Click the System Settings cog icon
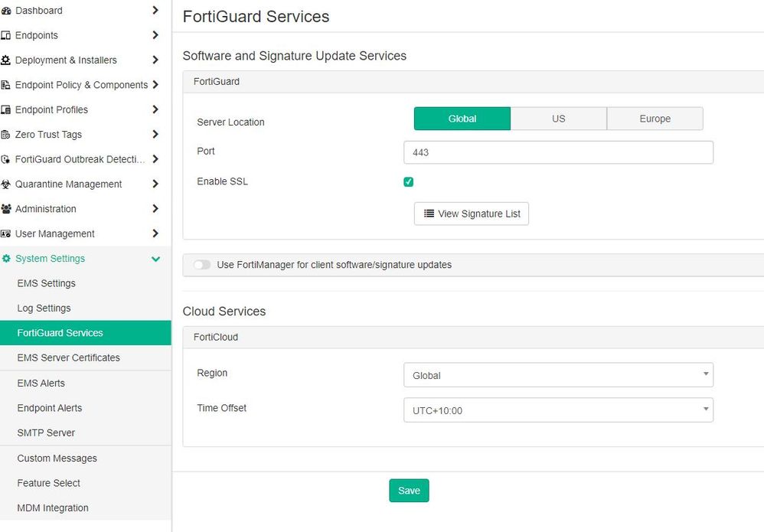The width and height of the screenshot is (764, 532). click(6, 259)
